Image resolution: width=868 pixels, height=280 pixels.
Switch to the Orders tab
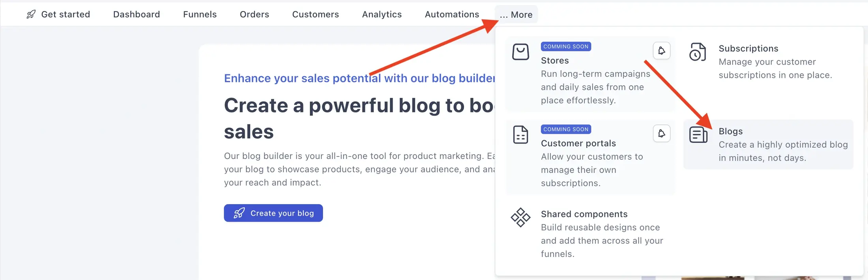[x=254, y=15]
